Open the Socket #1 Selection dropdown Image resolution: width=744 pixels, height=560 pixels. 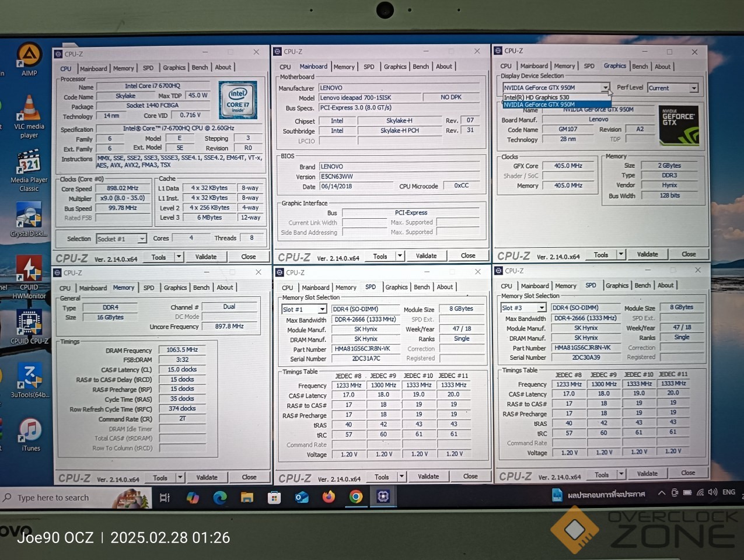pyautogui.click(x=121, y=239)
